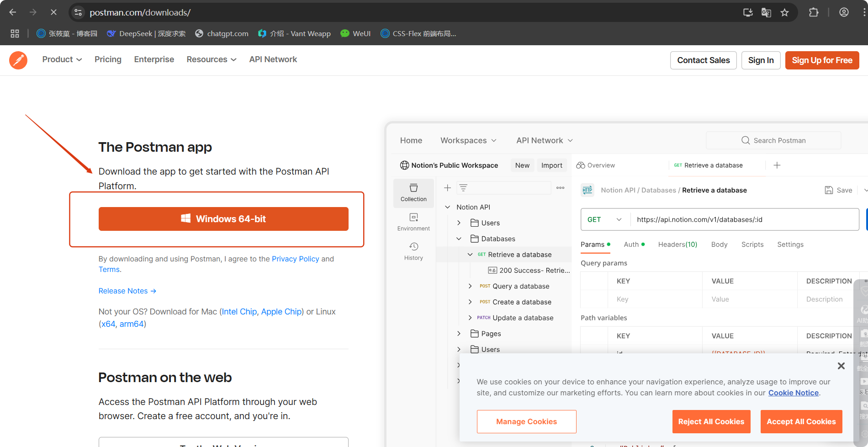Screen dimensions: 868x447
Task: Download Postman for Windows 64-bit
Action: point(223,219)
